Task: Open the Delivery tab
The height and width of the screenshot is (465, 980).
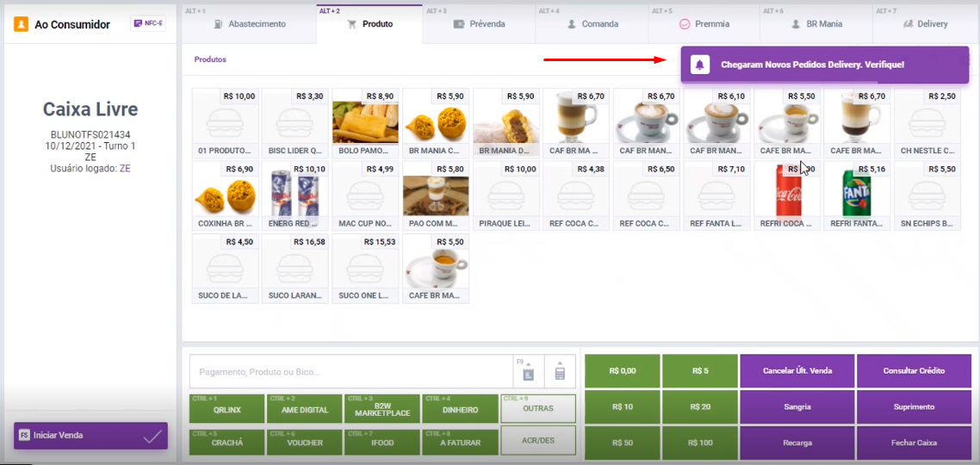Action: click(x=926, y=24)
